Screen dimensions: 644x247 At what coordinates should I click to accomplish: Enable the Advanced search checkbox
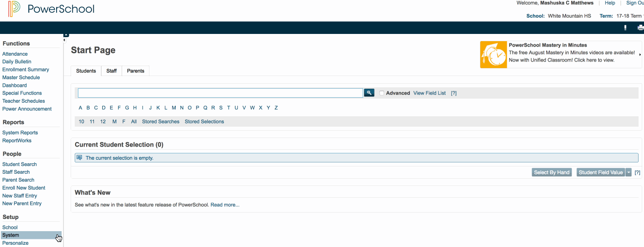(382, 93)
